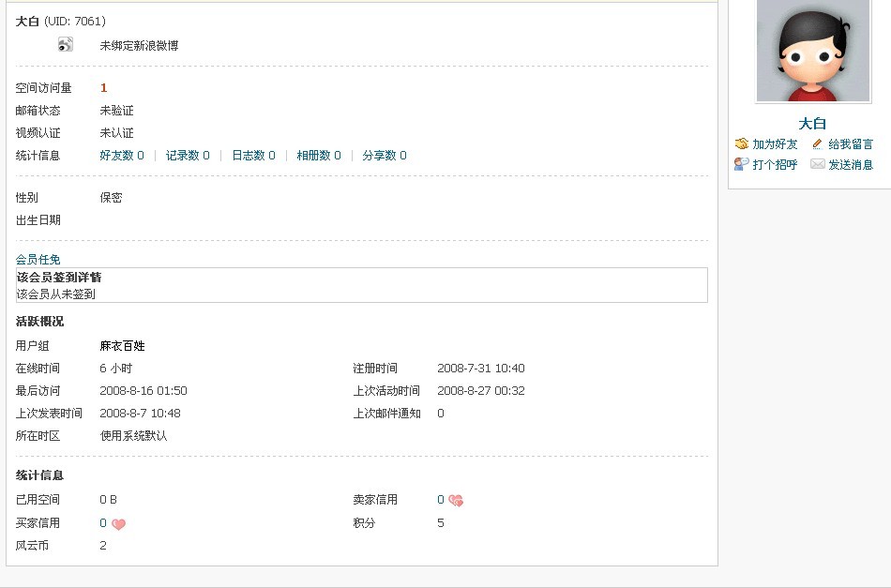Click the 会员任免 link
The width and height of the screenshot is (891, 588).
(x=38, y=260)
